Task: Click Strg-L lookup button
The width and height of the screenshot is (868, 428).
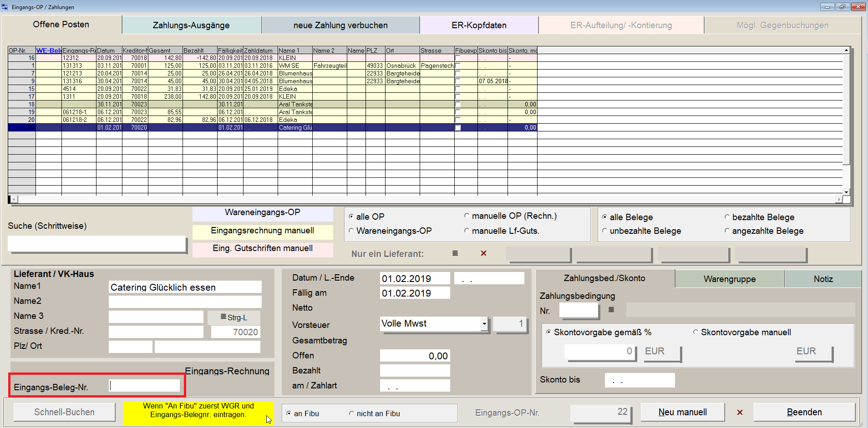Action: [x=234, y=317]
